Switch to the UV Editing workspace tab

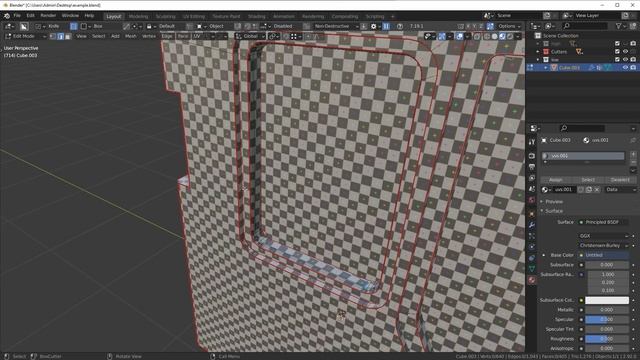194,16
